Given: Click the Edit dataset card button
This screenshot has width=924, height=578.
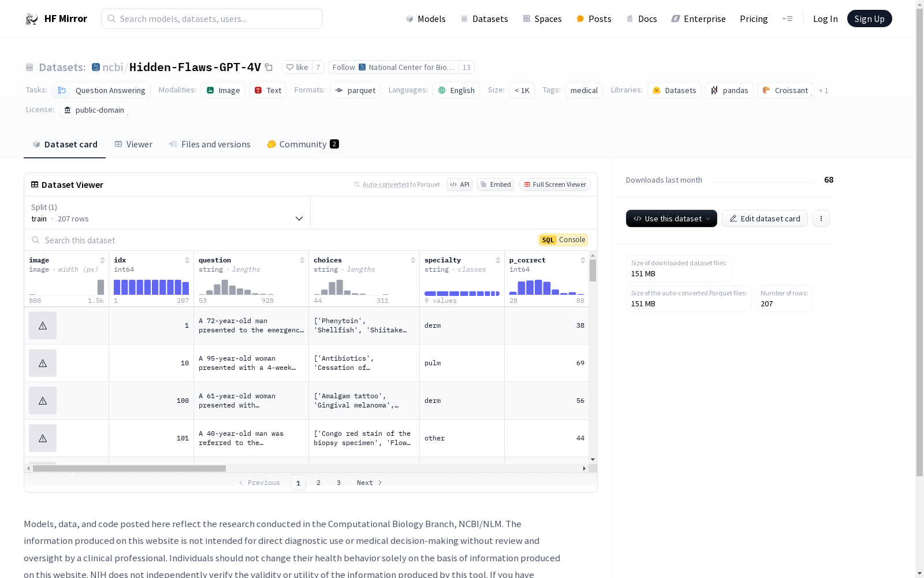Looking at the screenshot, I should point(765,218).
